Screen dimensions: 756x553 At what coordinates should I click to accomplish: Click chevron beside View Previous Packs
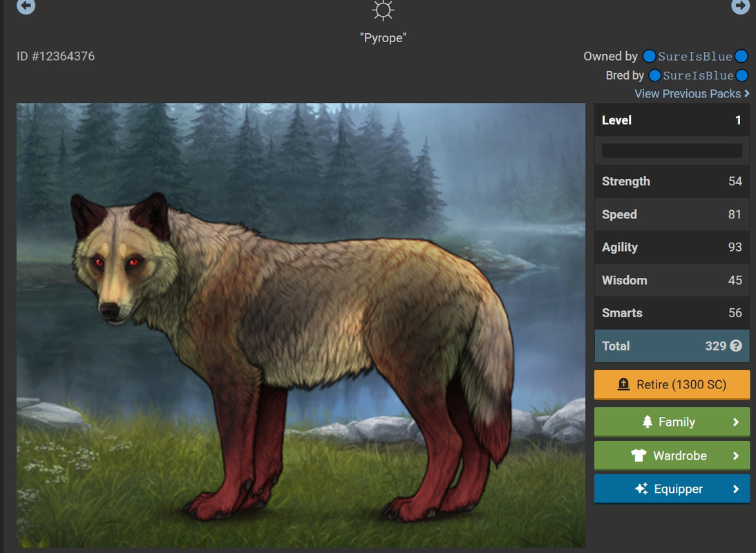click(747, 93)
